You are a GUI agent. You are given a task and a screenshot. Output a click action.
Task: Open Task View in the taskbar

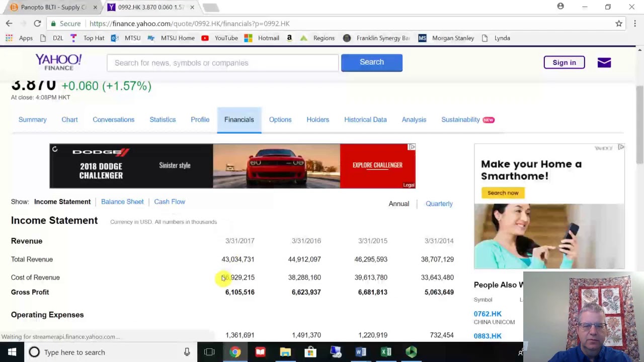209,352
